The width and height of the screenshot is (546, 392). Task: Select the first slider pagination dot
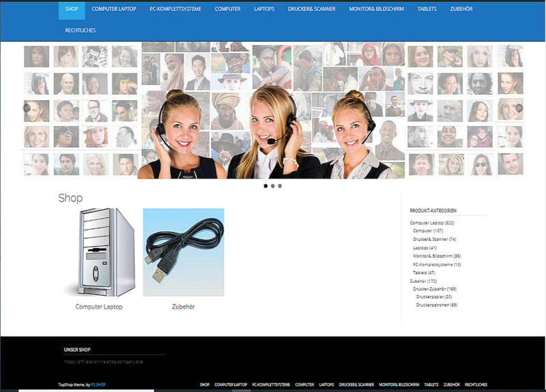[x=265, y=186]
